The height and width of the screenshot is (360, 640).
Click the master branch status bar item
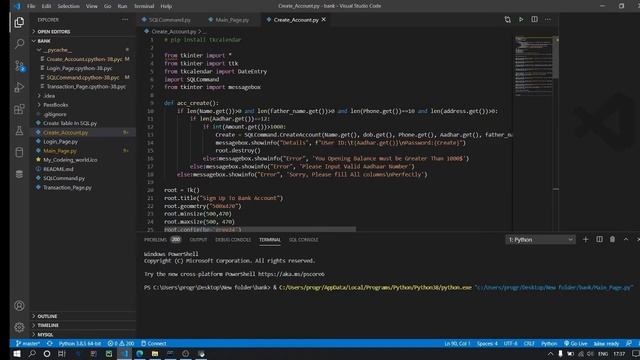pos(28,343)
